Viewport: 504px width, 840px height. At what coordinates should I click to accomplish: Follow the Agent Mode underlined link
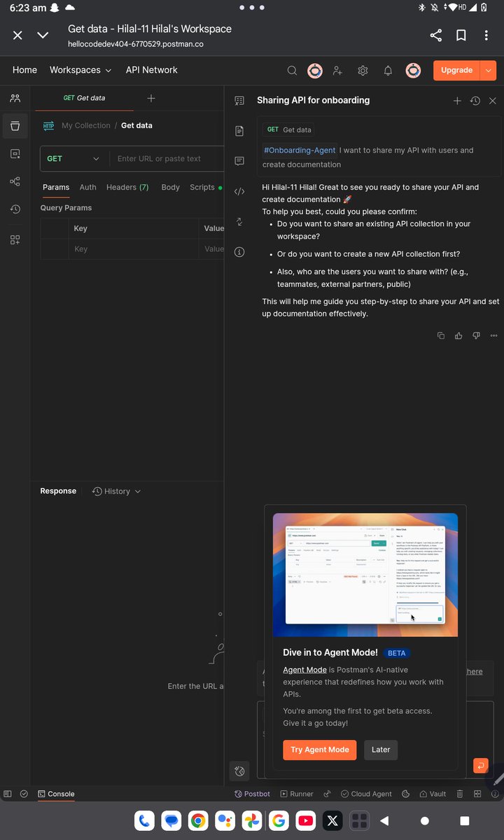(x=304, y=670)
